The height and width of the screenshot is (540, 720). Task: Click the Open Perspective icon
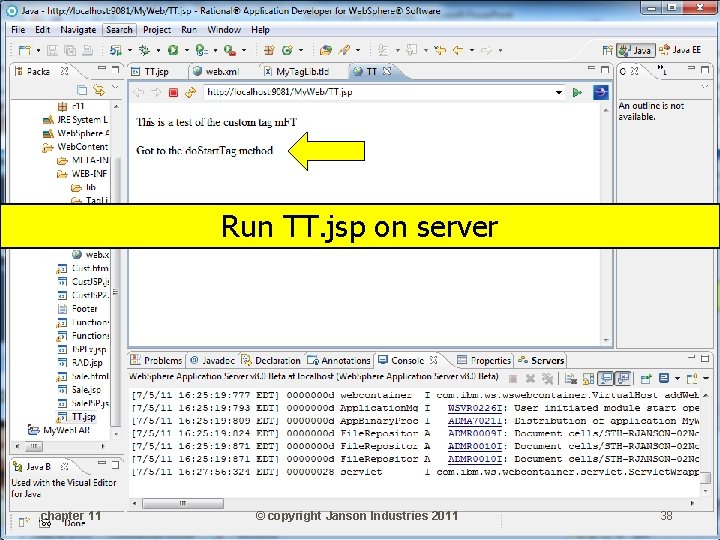point(607,50)
